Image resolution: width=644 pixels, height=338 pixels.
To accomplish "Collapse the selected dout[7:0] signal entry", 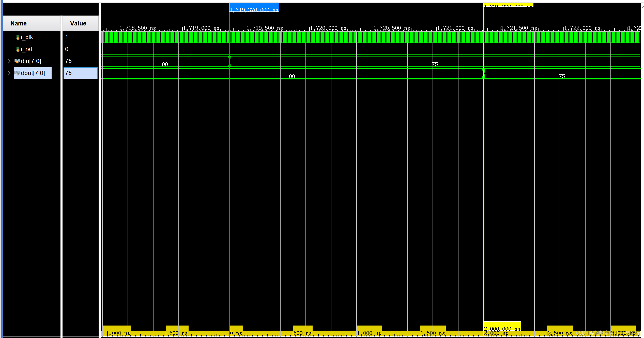I will tap(9, 73).
